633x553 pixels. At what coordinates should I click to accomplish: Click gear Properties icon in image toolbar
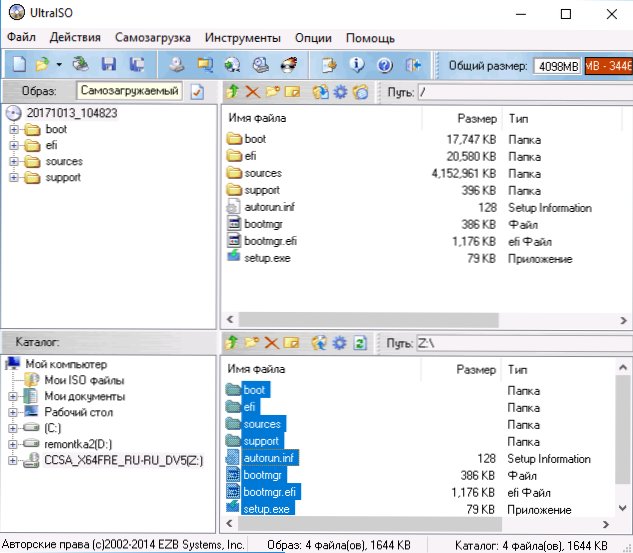340,92
